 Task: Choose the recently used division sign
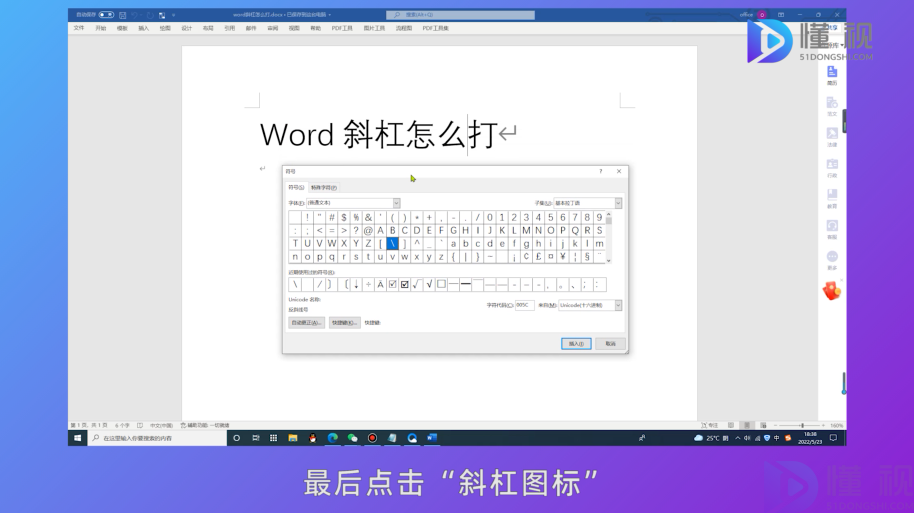click(368, 284)
